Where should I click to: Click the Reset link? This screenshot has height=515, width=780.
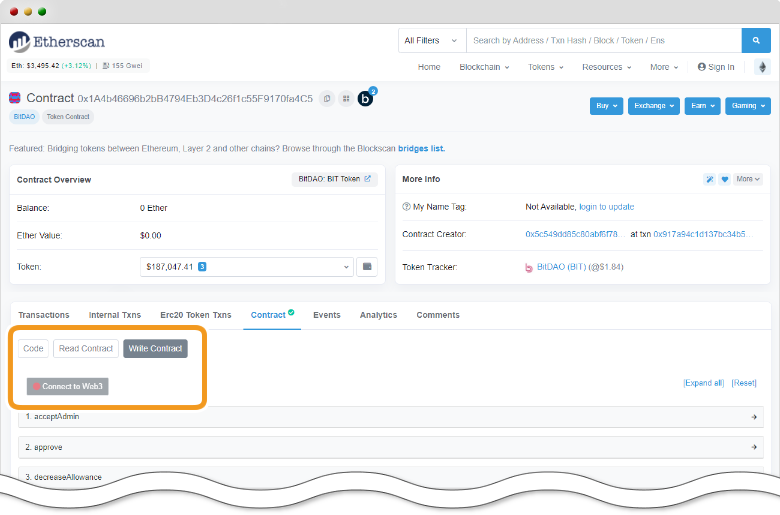coord(744,383)
